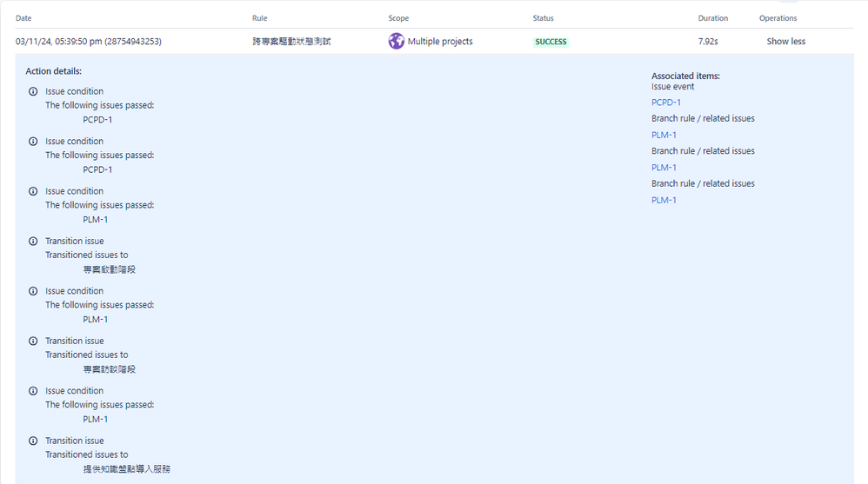Open the last PLM-1 associated items link
This screenshot has width=868, height=484.
point(664,200)
